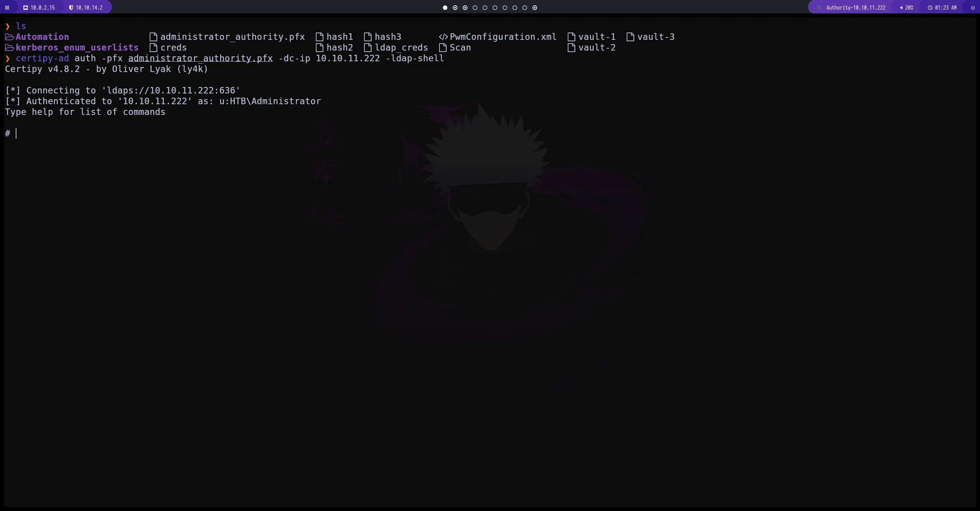Viewport: 980px width, 511px height.
Task: Click the PwmConfiguration.xml code file icon
Action: 443,37
